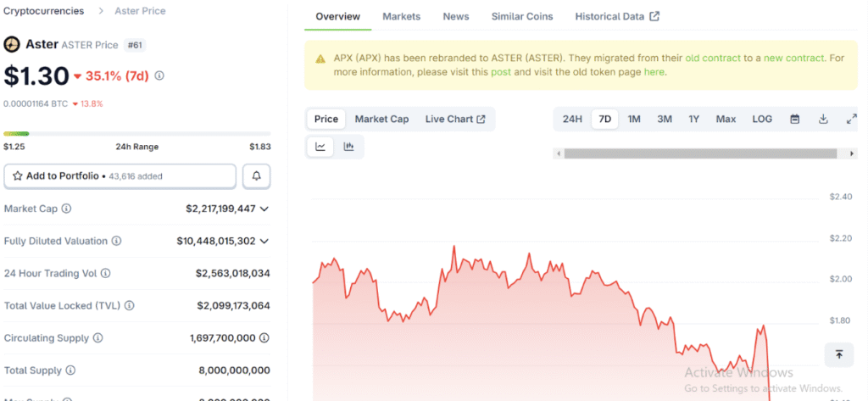Click Cryptocurrencies breadcrumb link
The width and height of the screenshot is (868, 401).
44,11
